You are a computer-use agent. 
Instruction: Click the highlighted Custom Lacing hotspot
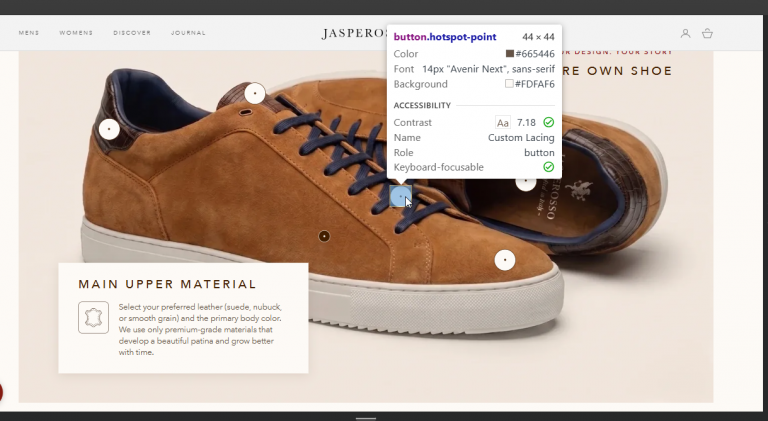click(401, 196)
